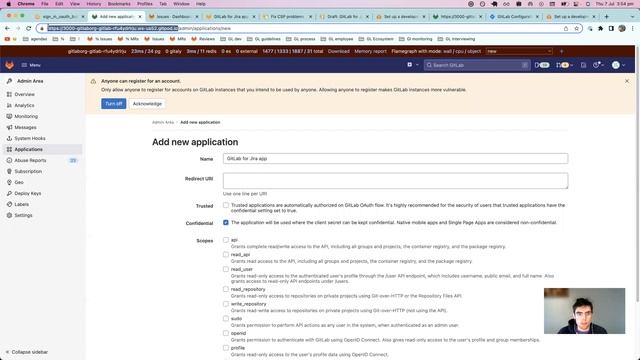Screen dimensions: 640x360
Task: Open the Reviews bookmark
Action: [202, 39]
